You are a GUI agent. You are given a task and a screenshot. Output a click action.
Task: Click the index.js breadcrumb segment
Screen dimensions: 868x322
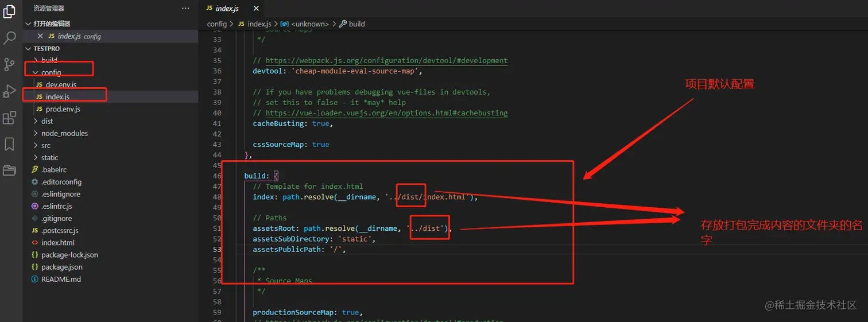click(x=255, y=24)
